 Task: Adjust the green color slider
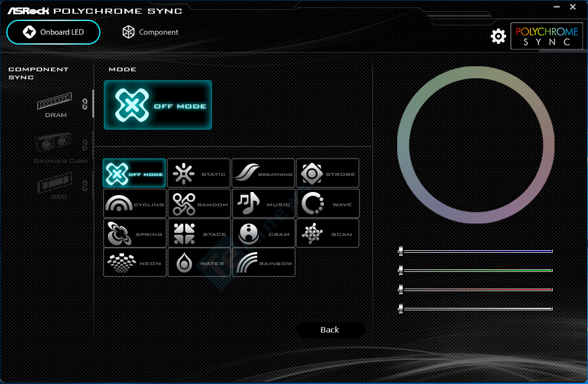tap(475, 270)
